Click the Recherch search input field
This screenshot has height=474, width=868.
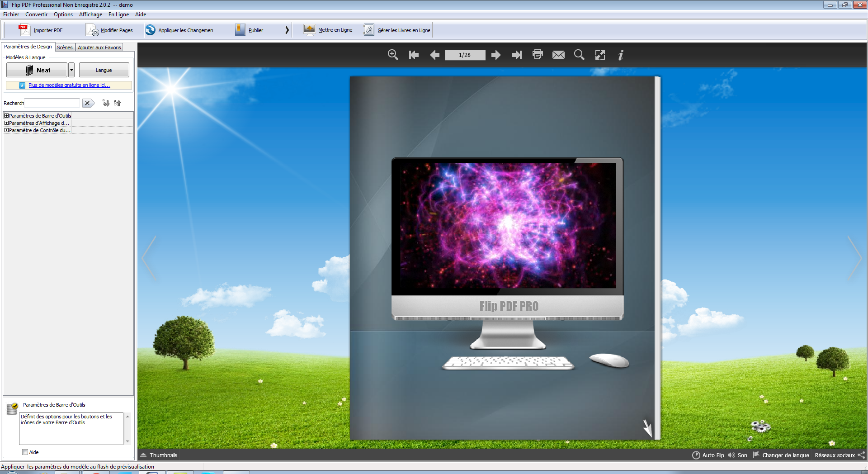coord(52,103)
